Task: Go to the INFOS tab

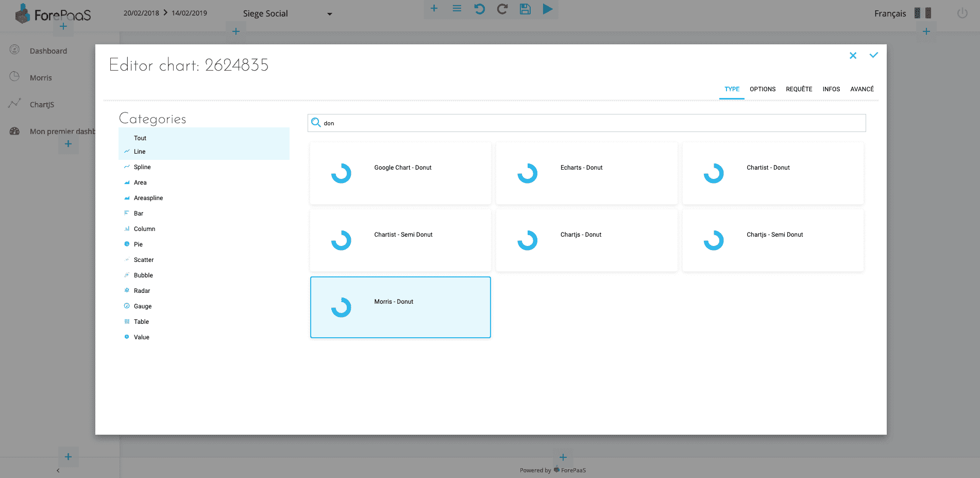Action: 831,89
